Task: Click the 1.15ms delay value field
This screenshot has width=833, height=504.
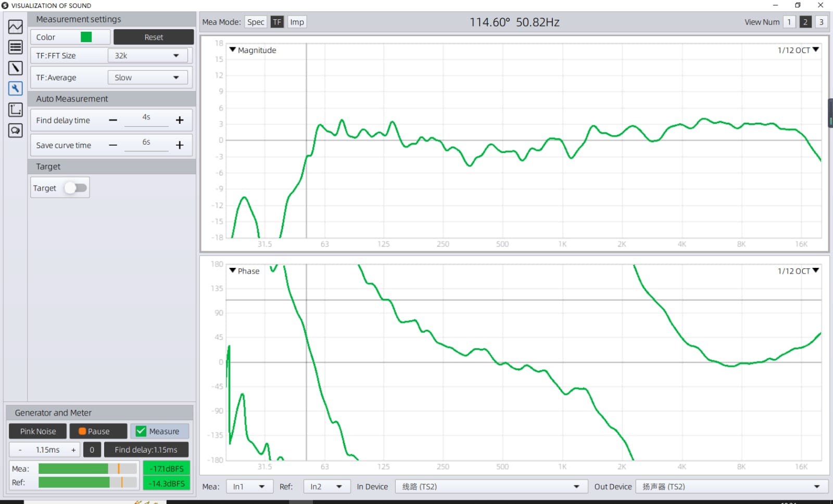Action: (x=47, y=450)
